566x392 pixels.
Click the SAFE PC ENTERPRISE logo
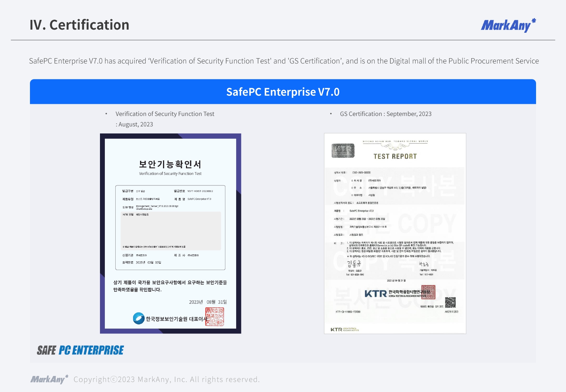[x=80, y=350]
